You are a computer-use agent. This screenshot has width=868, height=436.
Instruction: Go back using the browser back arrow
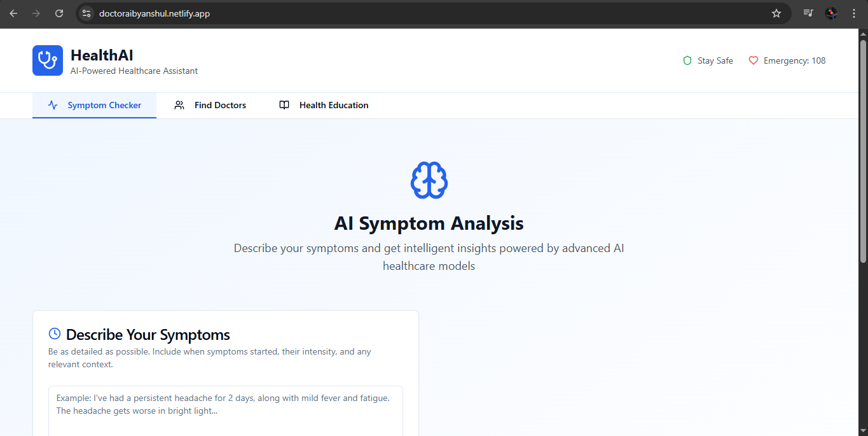coord(13,13)
